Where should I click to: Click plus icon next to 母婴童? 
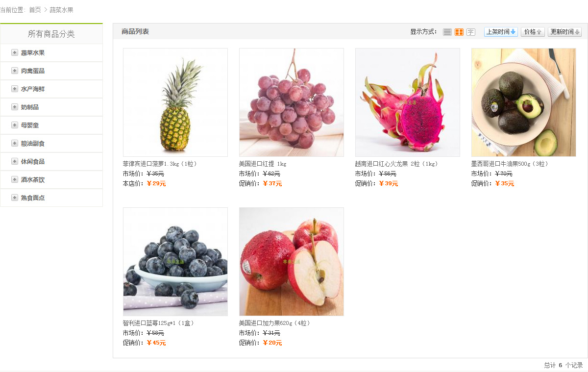point(15,125)
